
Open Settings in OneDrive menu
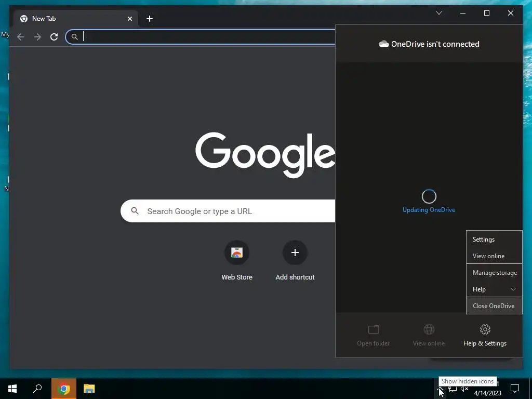tap(494, 240)
